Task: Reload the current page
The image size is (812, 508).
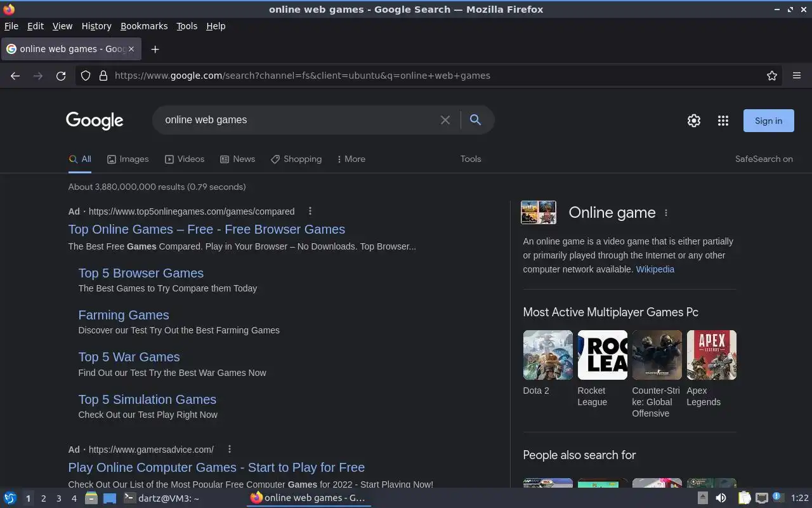Action: click(61, 76)
